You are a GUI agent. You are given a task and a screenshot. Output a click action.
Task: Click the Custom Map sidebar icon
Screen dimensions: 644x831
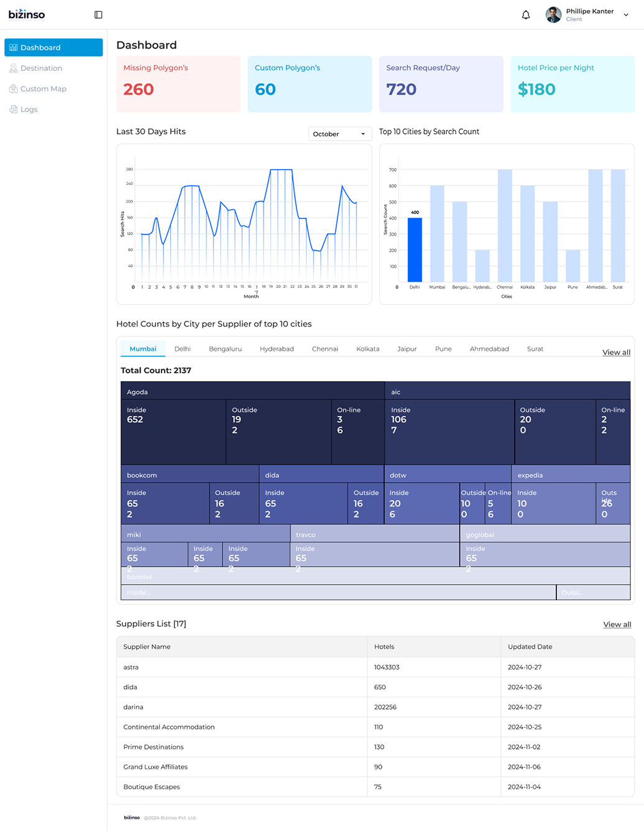[x=13, y=88]
